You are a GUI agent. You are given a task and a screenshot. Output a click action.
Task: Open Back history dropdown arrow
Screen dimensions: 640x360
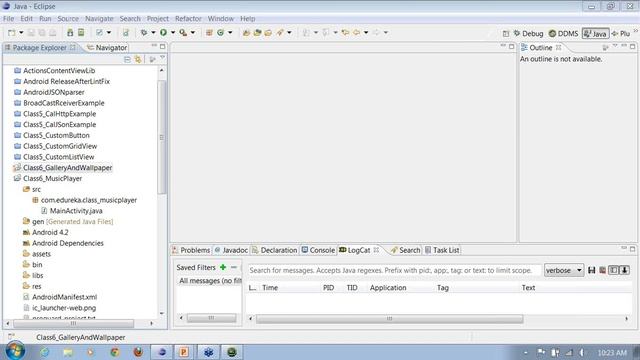click(x=366, y=33)
